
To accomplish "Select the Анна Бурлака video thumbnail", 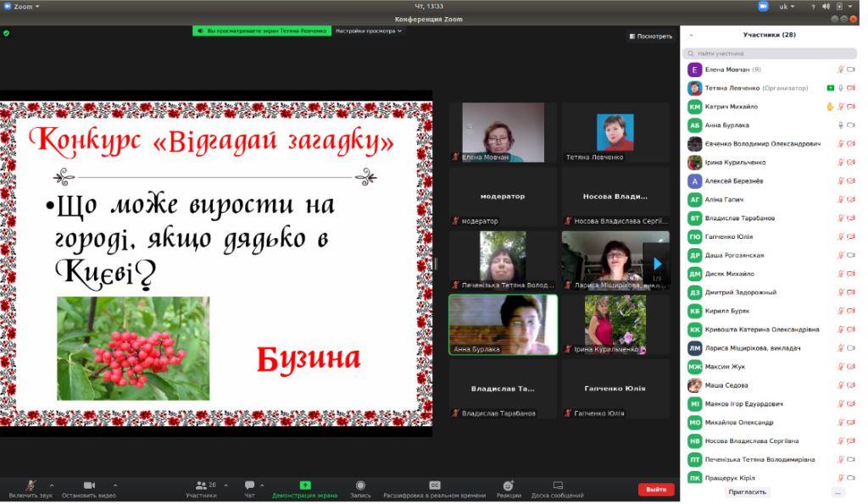I will tap(503, 324).
